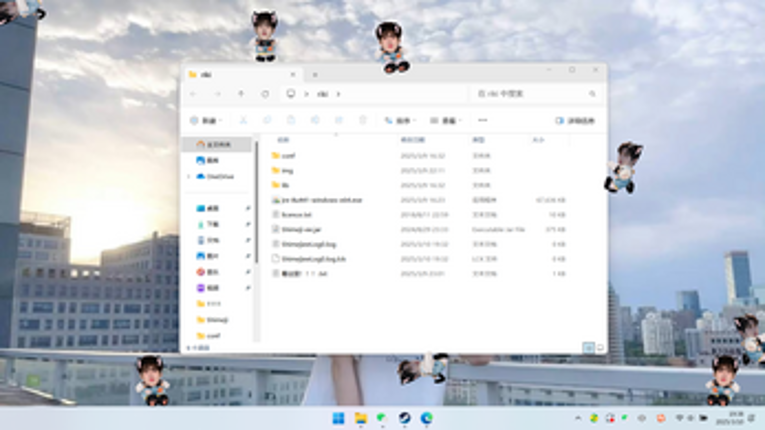
Task: Click the Wi-Fi network tray icon
Action: pyautogui.click(x=679, y=418)
